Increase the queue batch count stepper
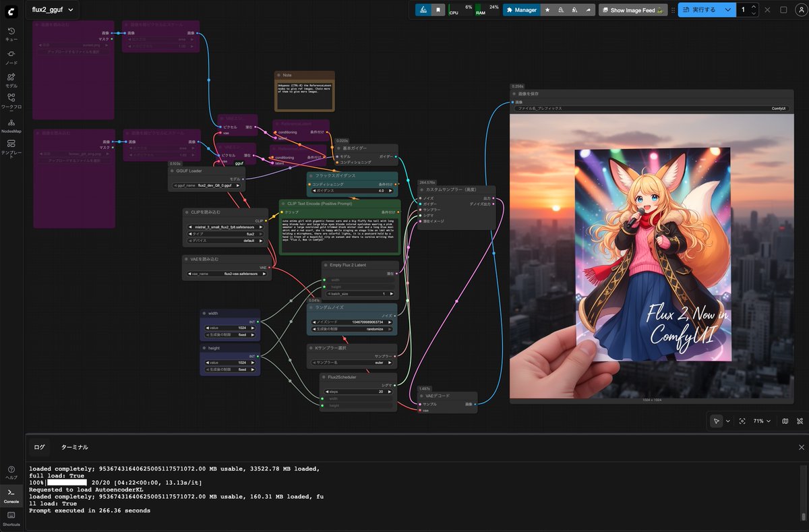The width and height of the screenshot is (809, 532). coord(754,7)
